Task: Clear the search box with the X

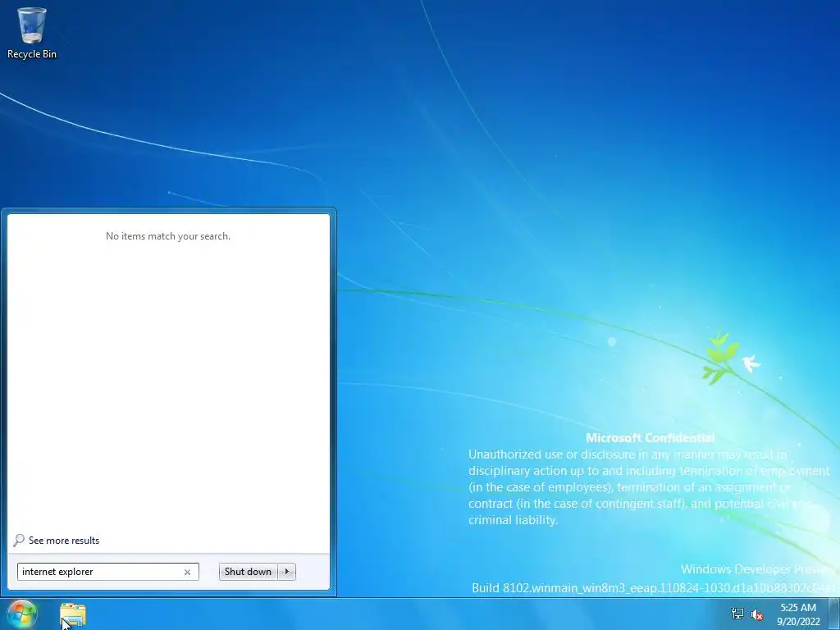Action: (187, 572)
